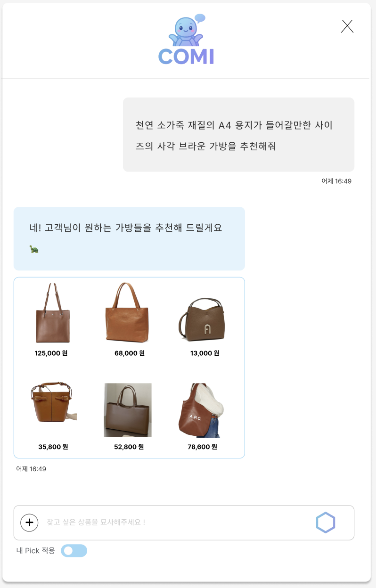Image resolution: width=376 pixels, height=588 pixels.
Task: Click the 35,800 원 price label
Action: click(x=53, y=447)
